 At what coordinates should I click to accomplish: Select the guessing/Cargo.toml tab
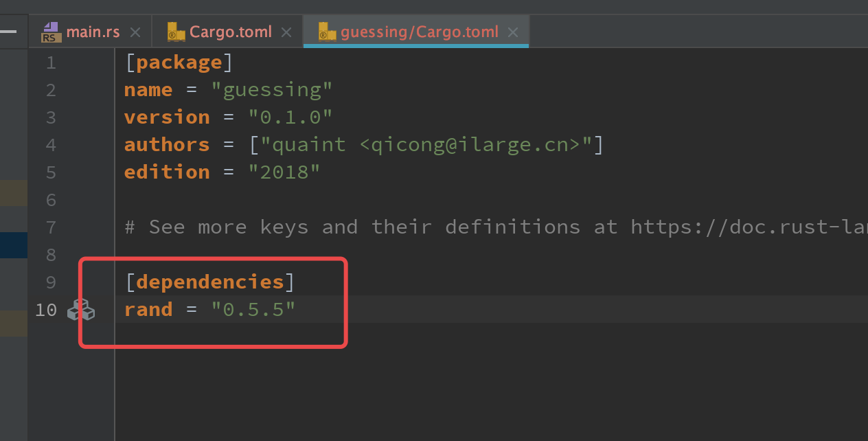tap(419, 32)
